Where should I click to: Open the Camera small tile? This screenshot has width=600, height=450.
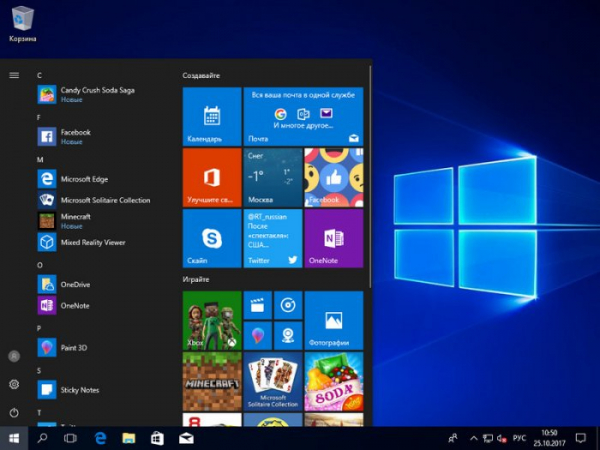(x=288, y=336)
